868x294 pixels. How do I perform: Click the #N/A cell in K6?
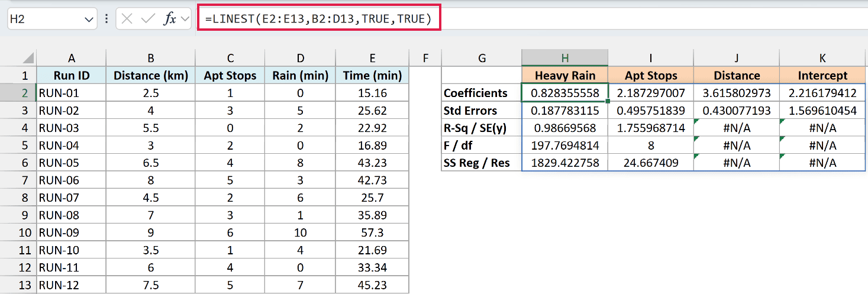[x=822, y=163]
